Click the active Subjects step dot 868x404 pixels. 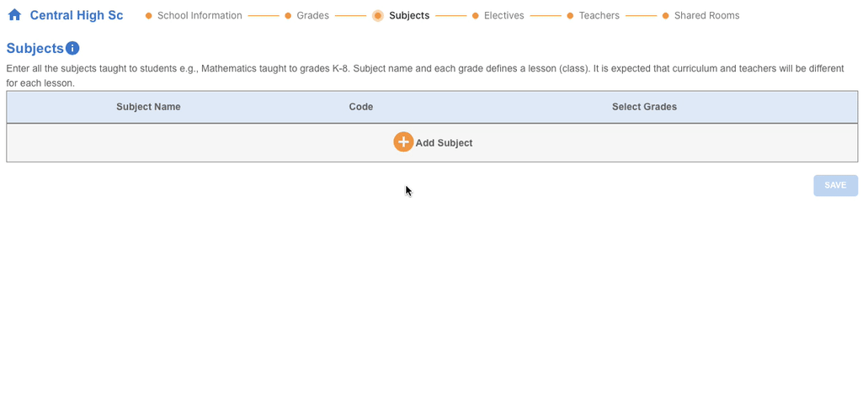pyautogui.click(x=377, y=15)
